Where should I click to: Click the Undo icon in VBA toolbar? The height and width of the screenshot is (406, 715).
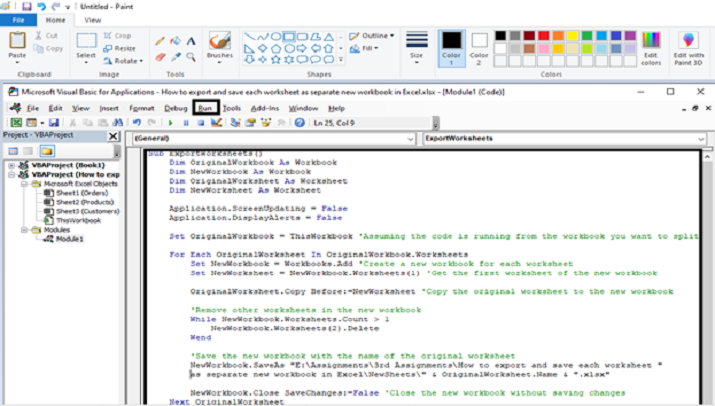(x=136, y=123)
